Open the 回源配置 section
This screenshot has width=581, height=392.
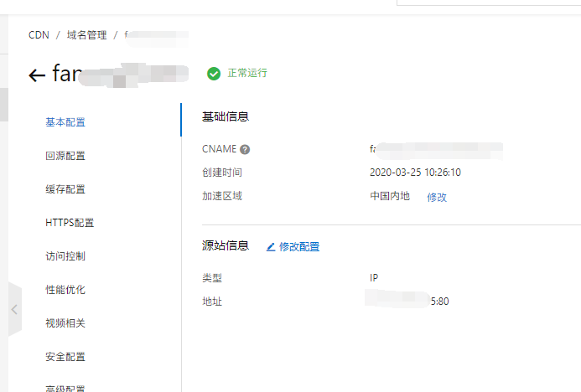coord(65,156)
